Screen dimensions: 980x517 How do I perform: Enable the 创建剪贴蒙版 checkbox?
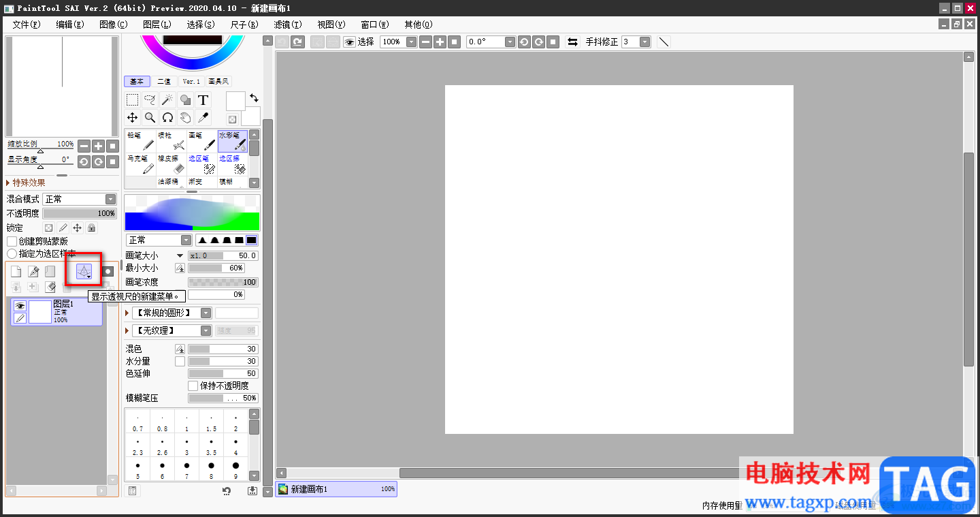coord(12,241)
